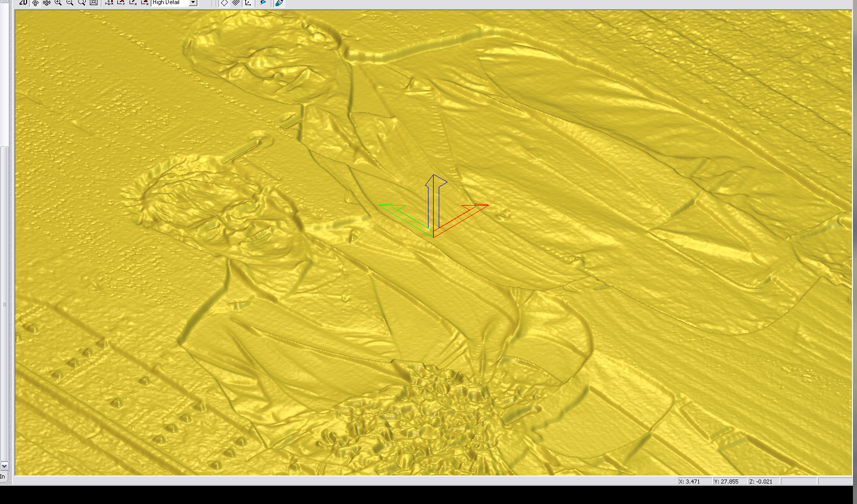Toggle the diamond-shaped plane icon
857x504 pixels.
(224, 3)
